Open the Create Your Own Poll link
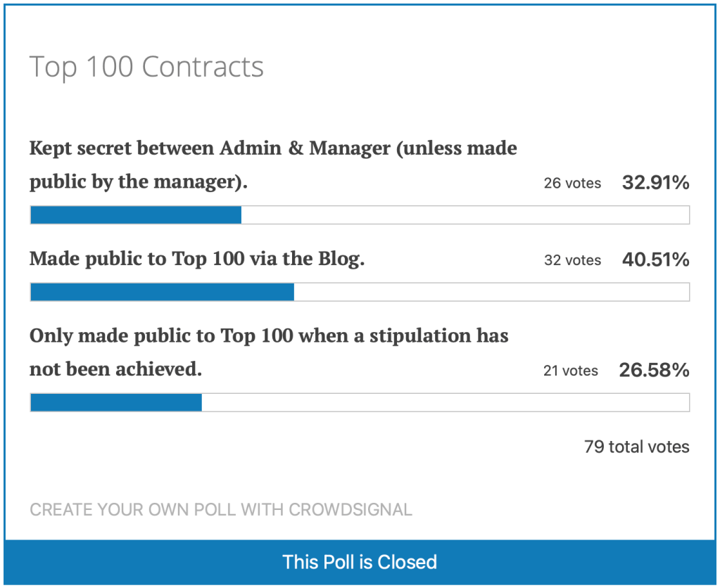720x588 pixels. (x=220, y=510)
